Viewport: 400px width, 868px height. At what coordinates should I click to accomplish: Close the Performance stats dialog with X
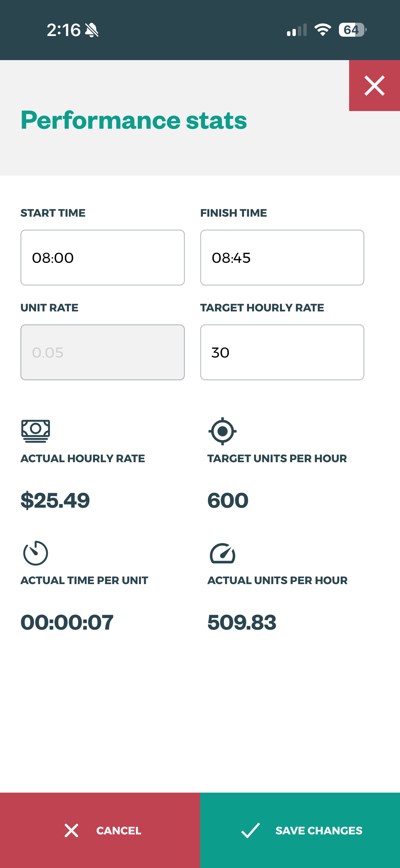[x=374, y=86]
